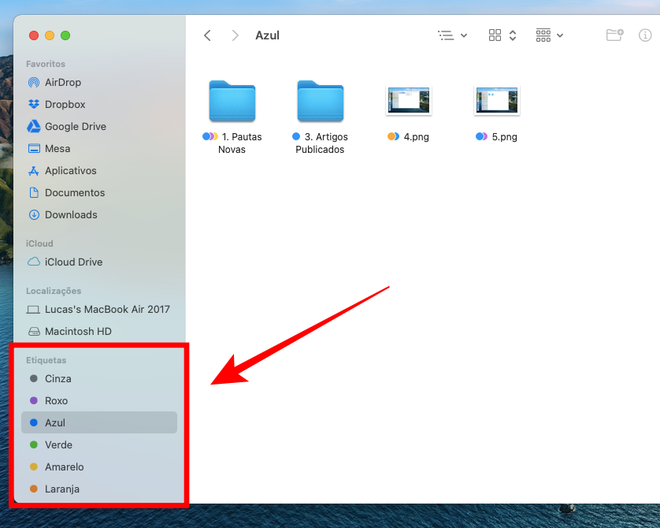Select the Cinza tag
Screen dimensions: 660x528
[x=99, y=379]
